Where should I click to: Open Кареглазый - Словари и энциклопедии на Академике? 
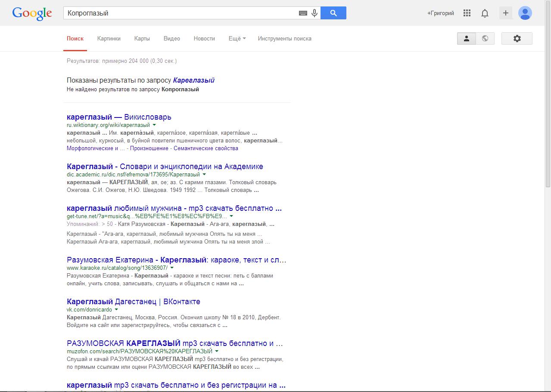165,167
